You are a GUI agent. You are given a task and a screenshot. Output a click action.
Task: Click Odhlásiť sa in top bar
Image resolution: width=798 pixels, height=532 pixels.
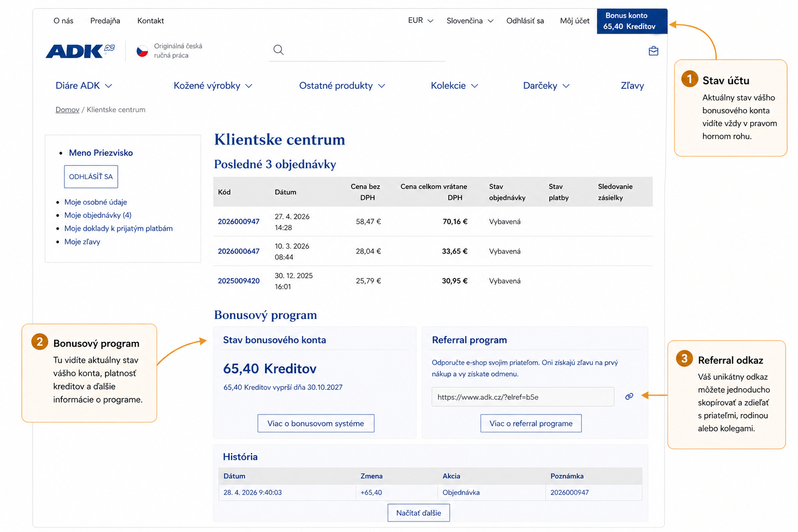525,21
